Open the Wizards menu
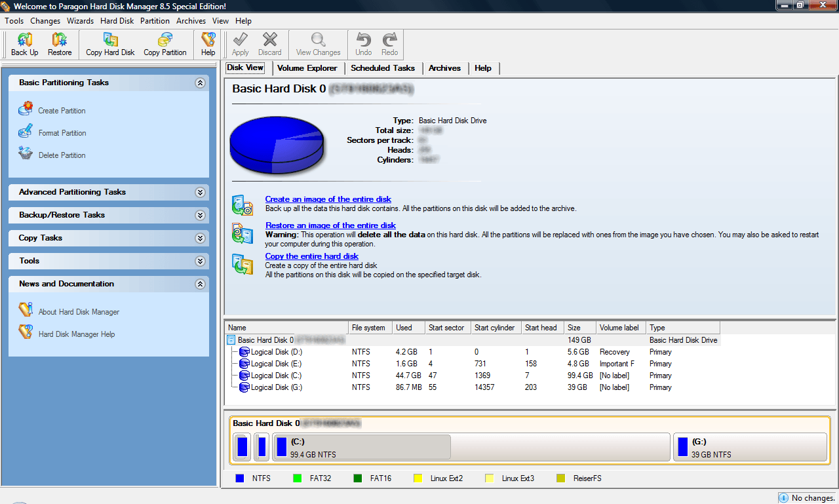Image resolution: width=839 pixels, height=504 pixels. 80,21
